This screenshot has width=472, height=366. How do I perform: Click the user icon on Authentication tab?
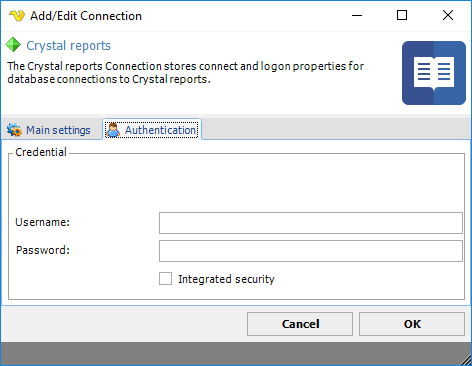113,130
